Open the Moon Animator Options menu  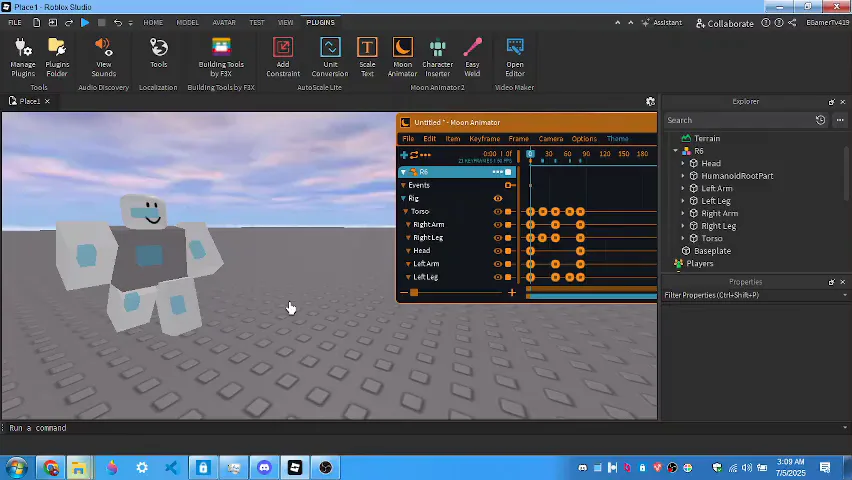(x=584, y=139)
